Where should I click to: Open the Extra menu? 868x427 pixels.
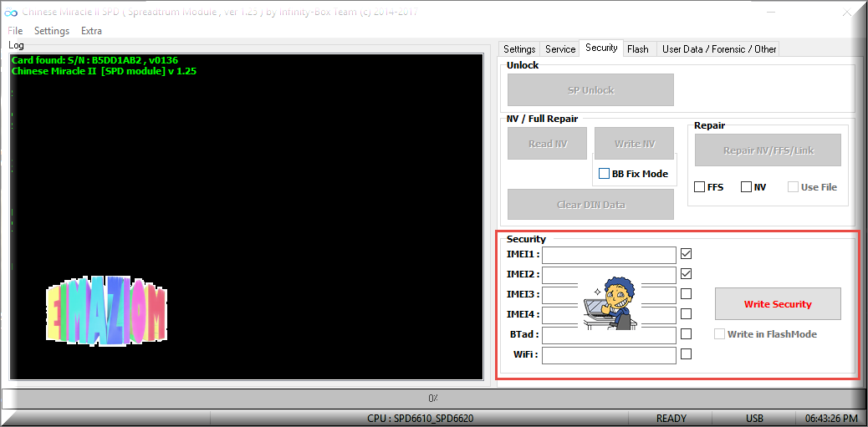tap(91, 31)
